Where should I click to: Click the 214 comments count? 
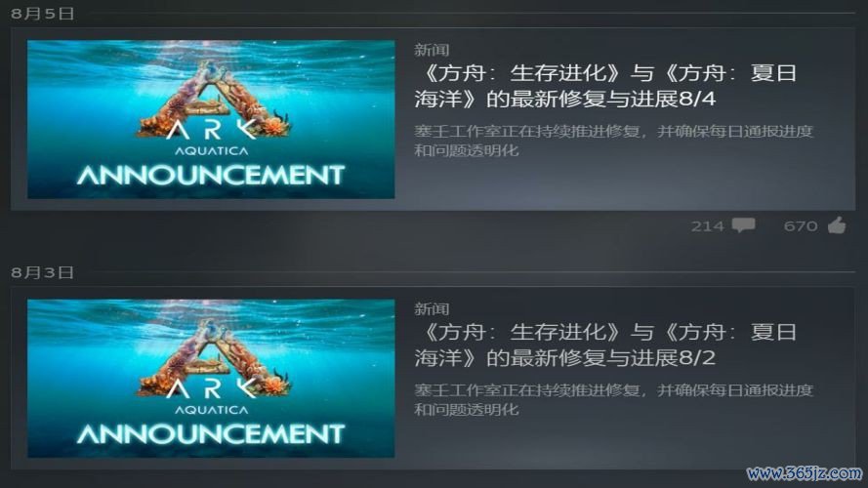(x=707, y=225)
